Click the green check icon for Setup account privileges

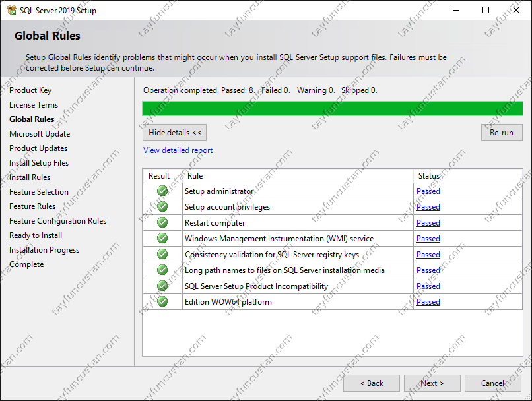(x=162, y=206)
